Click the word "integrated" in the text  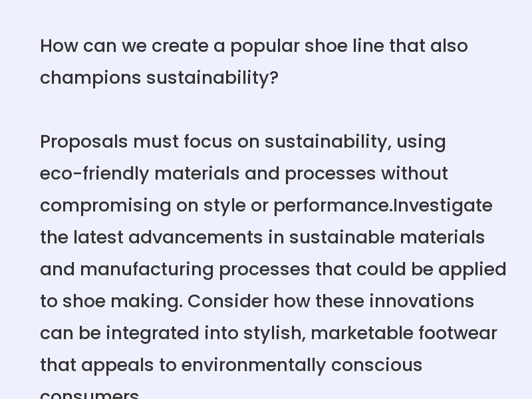[x=152, y=333]
